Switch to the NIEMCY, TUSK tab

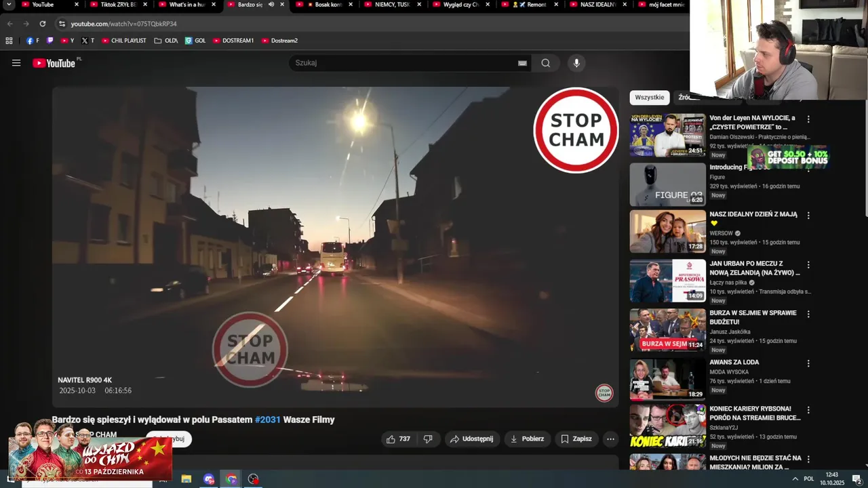tap(392, 5)
